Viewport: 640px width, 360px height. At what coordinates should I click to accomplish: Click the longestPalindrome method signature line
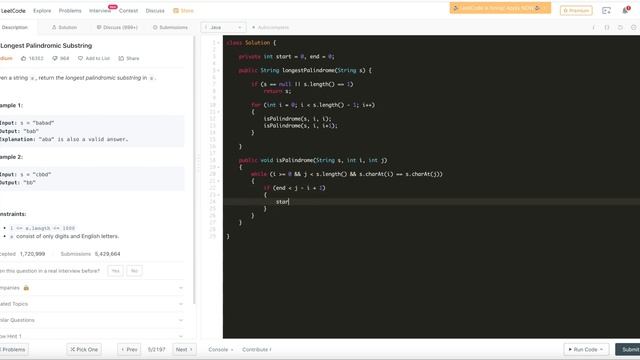pos(305,70)
